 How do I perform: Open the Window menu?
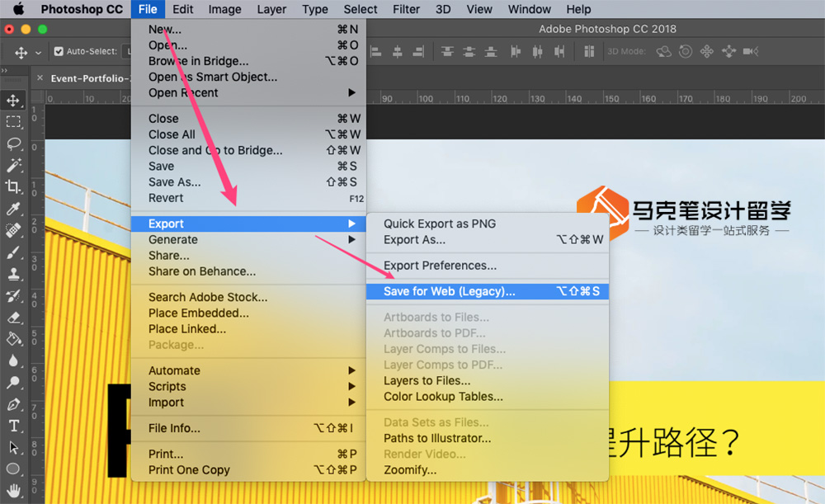(x=530, y=9)
